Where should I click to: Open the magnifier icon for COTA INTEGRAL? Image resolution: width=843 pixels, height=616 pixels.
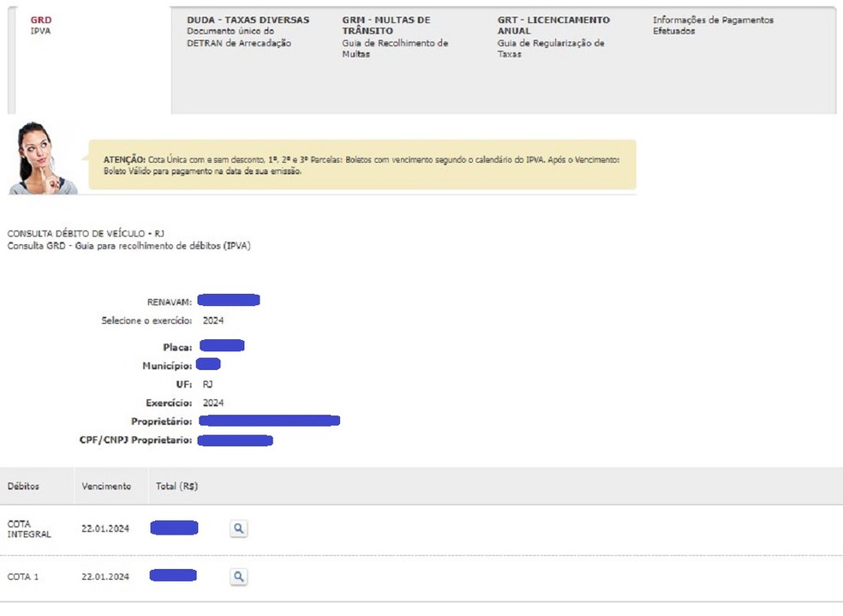(239, 529)
